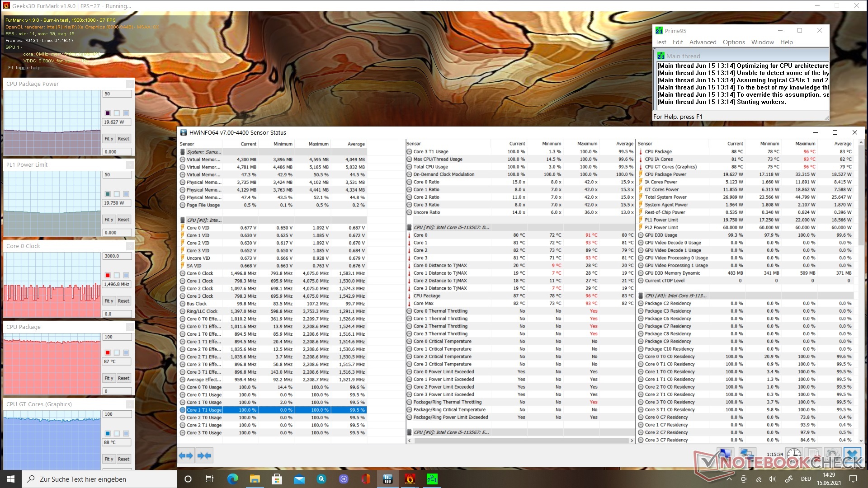Open the Options menu in Prime95

point(733,42)
